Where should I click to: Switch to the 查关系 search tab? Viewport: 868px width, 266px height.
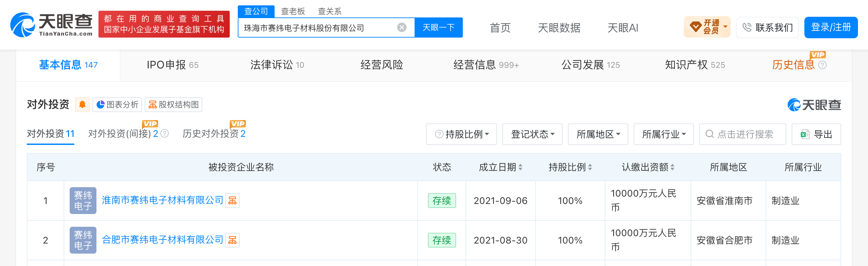330,11
